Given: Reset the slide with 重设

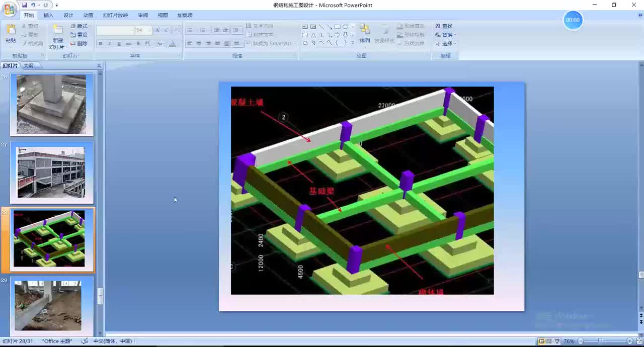Looking at the screenshot, I should (x=79, y=35).
